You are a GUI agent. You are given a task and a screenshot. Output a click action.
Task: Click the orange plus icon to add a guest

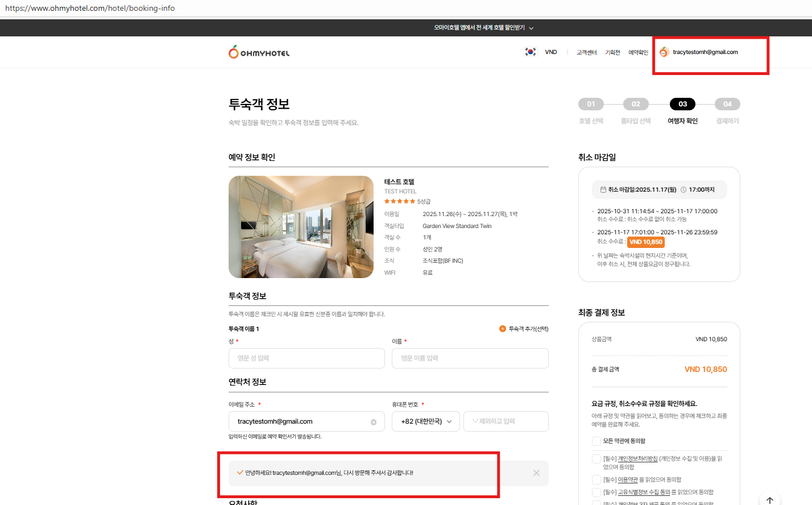coord(503,329)
